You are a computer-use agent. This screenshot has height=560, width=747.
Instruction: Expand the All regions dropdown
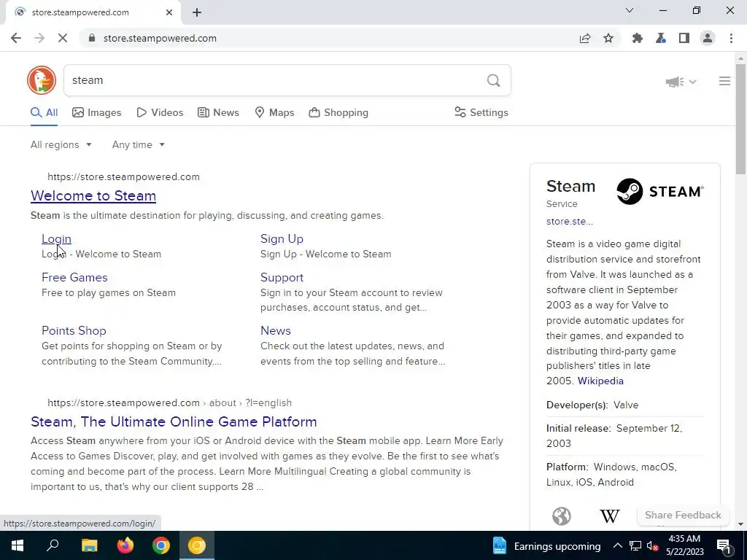click(61, 145)
